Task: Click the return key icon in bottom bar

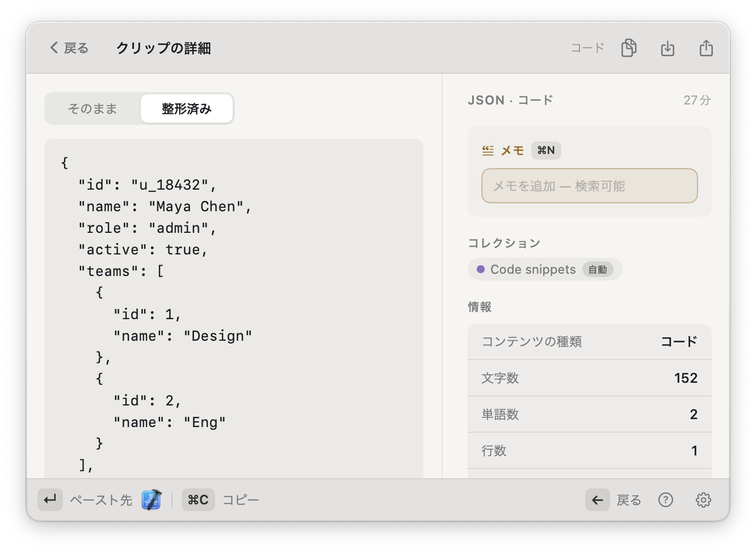Action: pos(50,500)
